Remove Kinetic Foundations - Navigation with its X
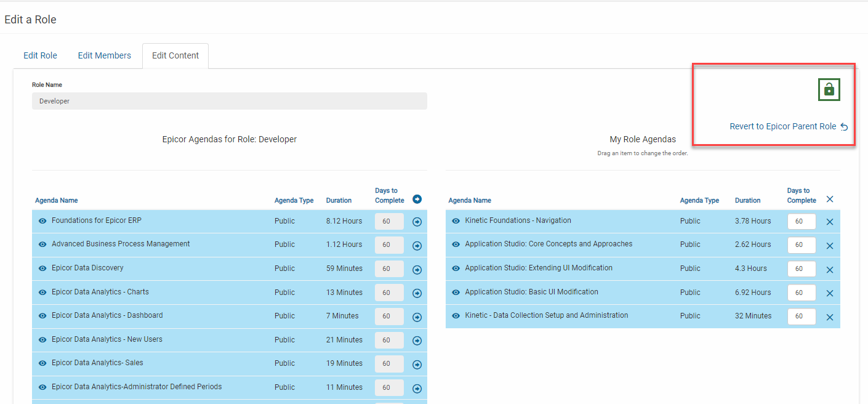 [x=830, y=221]
